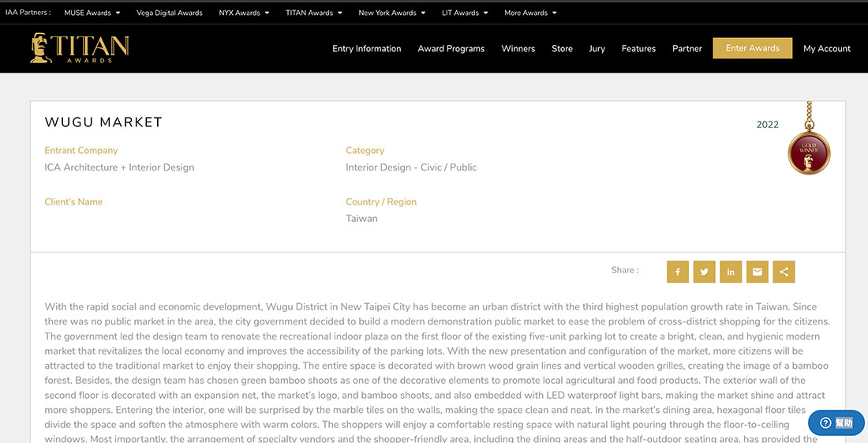Open the blue help chat widget
This screenshot has height=443, width=868.
tap(836, 422)
